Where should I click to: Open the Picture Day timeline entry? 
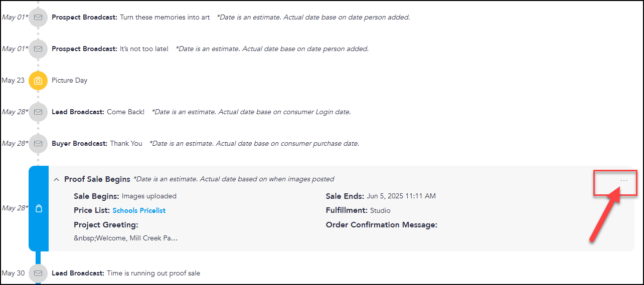(x=70, y=80)
